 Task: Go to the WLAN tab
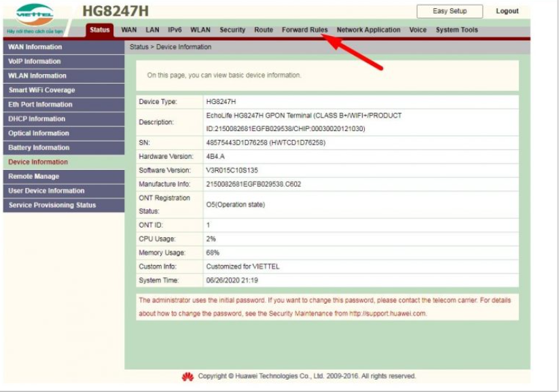point(200,30)
